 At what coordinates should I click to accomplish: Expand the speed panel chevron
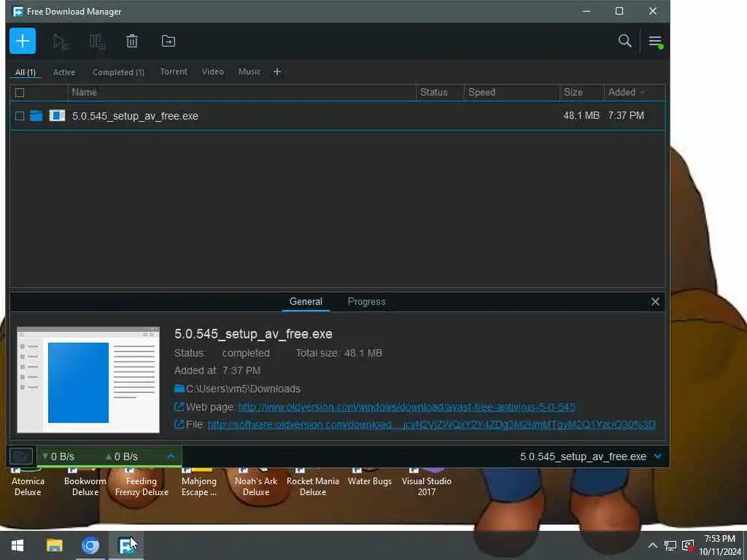(171, 456)
